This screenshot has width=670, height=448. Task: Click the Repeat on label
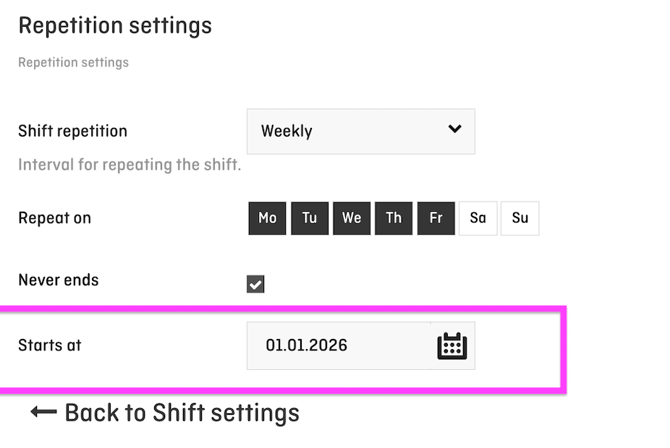[x=54, y=217]
